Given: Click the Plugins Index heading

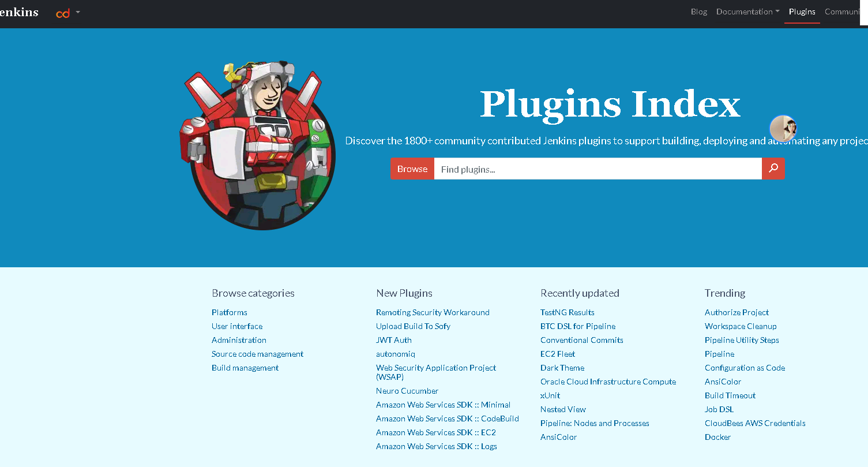Looking at the screenshot, I should coord(610,104).
